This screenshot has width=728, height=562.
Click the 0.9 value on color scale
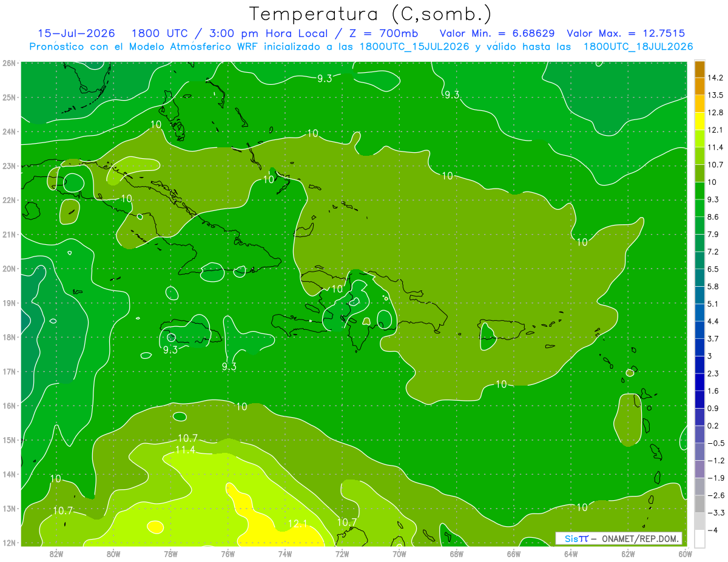click(713, 408)
